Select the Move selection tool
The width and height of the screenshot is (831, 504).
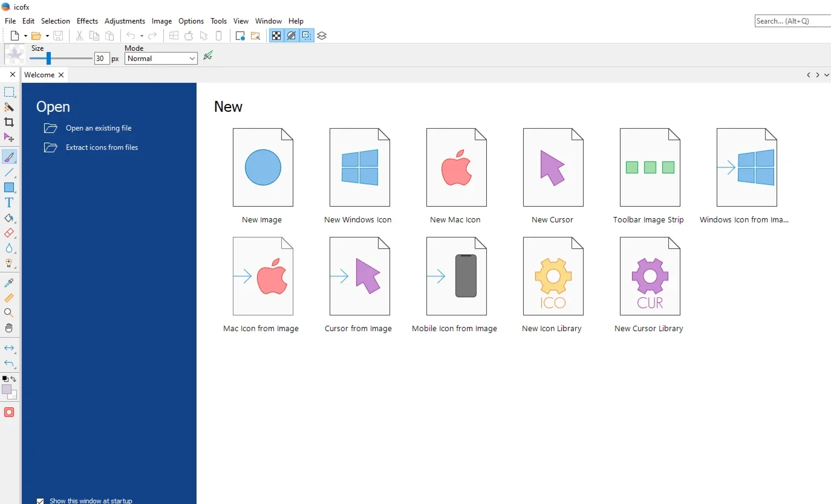pos(9,138)
